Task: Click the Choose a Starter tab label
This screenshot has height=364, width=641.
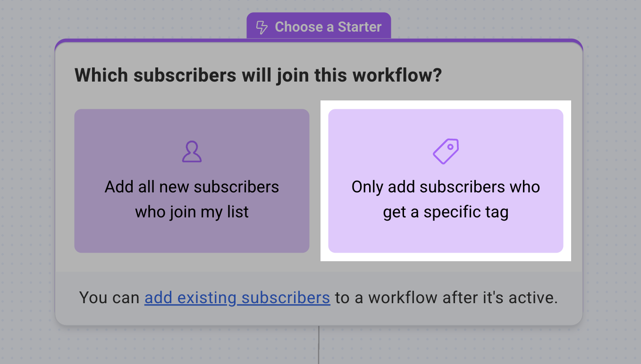Action: pyautogui.click(x=329, y=27)
